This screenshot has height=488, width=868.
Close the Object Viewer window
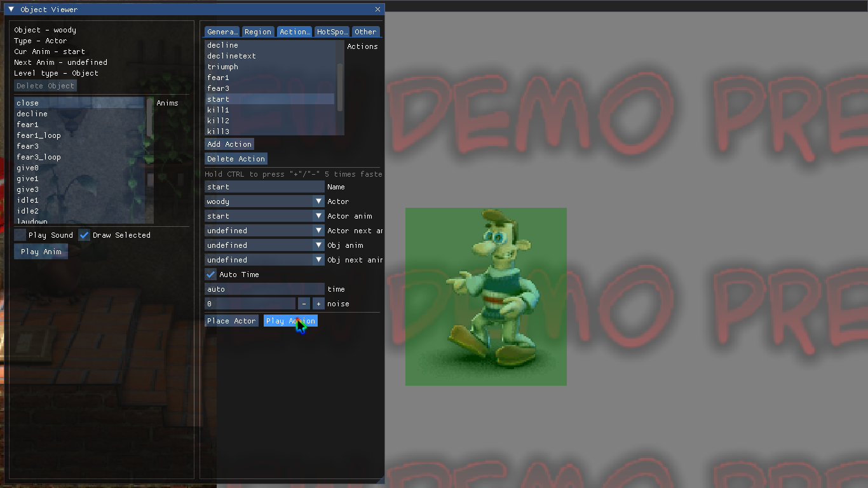point(377,10)
